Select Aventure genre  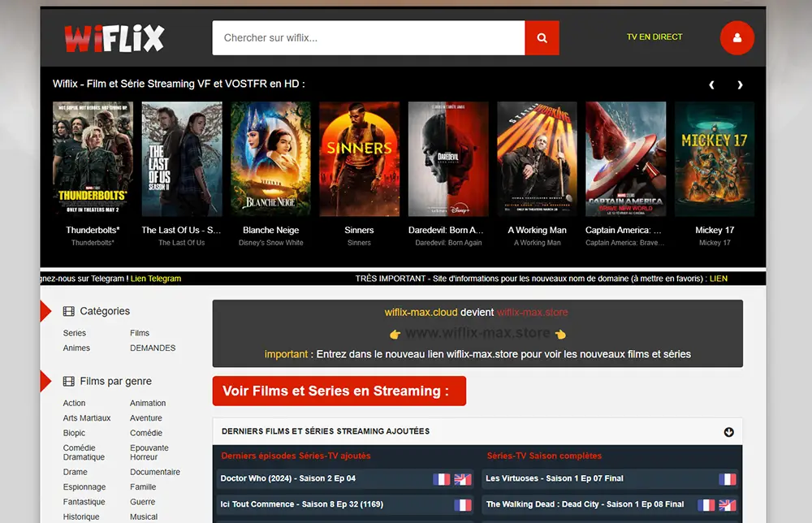pyautogui.click(x=146, y=418)
